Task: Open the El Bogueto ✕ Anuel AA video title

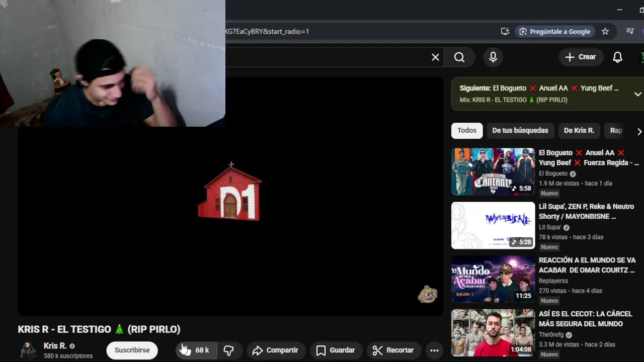Action: [589, 158]
